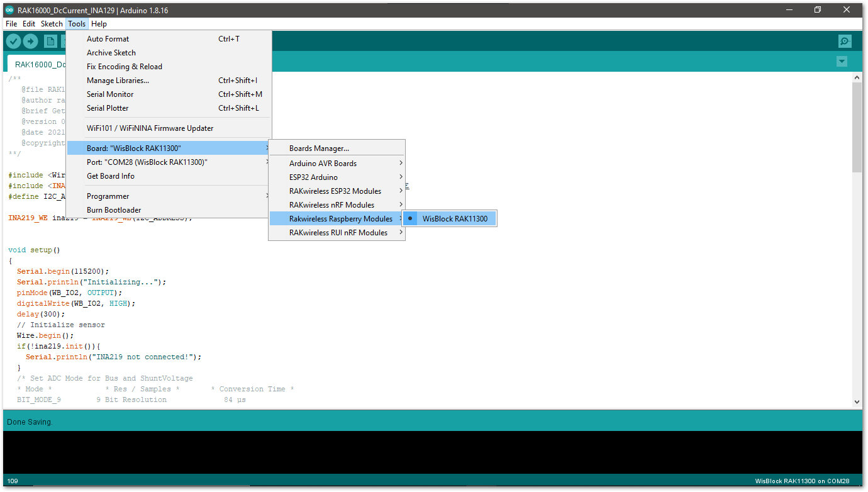This screenshot has width=868, height=492.
Task: Click the BIT_MODE_9 comment line
Action: (x=131, y=400)
